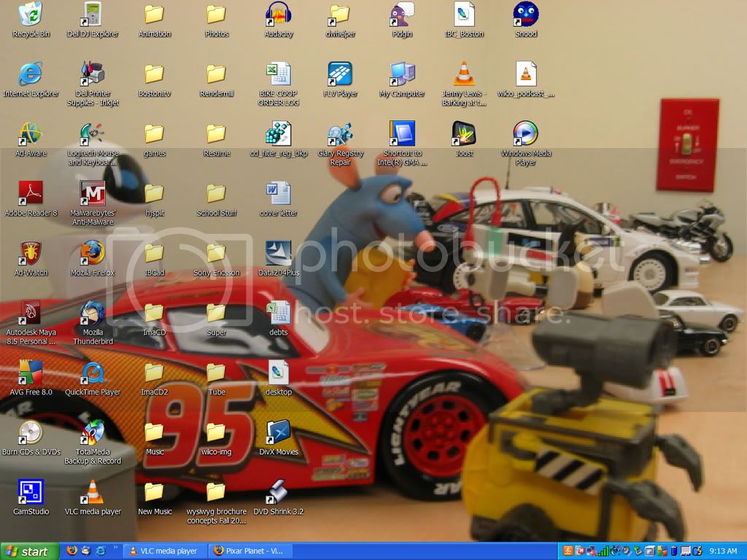
Task: Launch QuickTime Player shortcut
Action: tap(93, 373)
